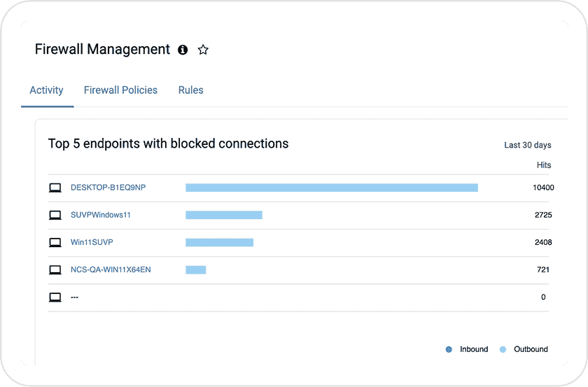
Task: Click the laptop icon for SUVPWindows11
Action: [55, 215]
